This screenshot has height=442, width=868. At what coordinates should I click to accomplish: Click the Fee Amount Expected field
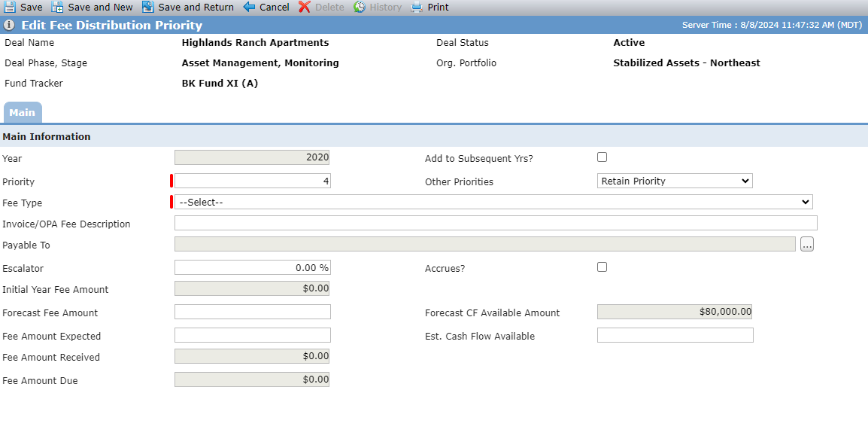(x=253, y=335)
